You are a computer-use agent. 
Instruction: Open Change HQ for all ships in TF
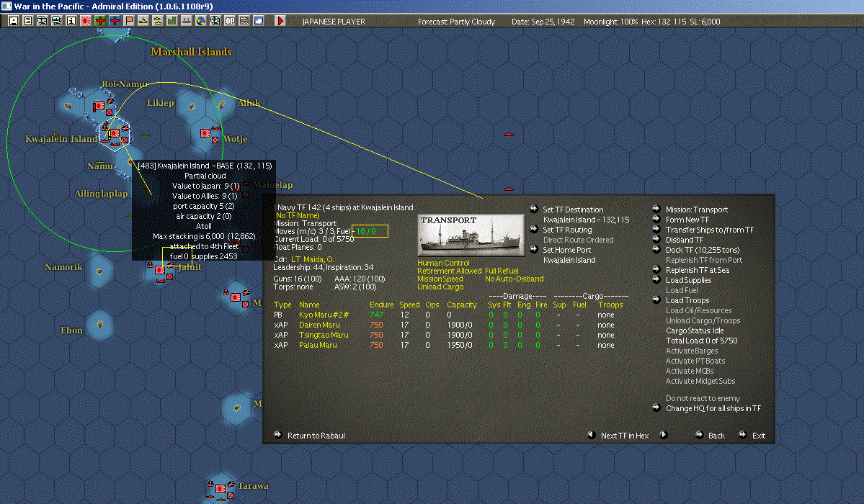(713, 408)
